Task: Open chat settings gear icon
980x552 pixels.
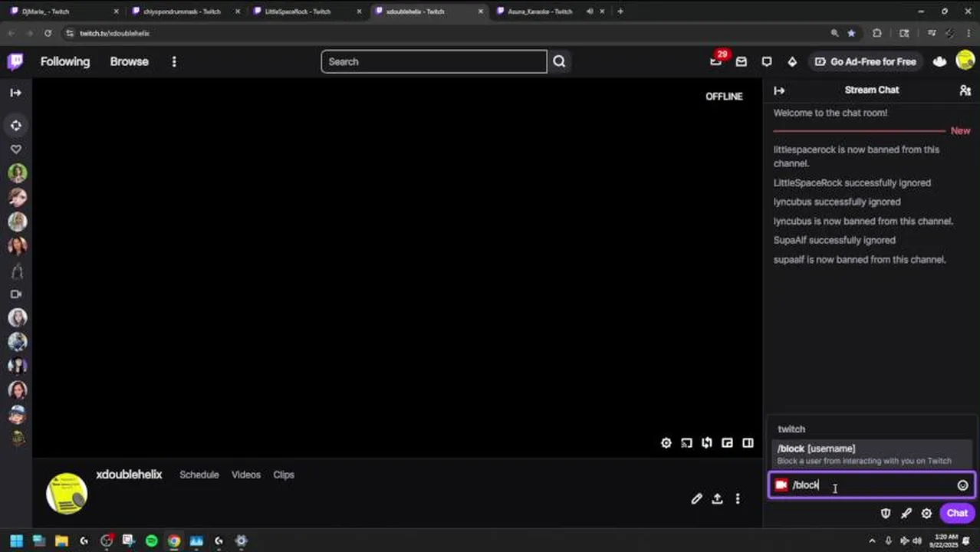Action: click(926, 514)
